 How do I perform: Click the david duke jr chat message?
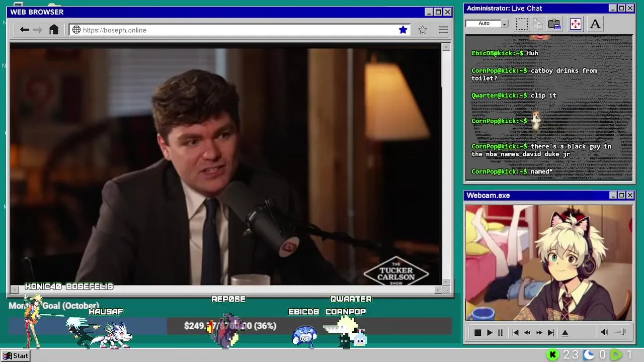pos(541,150)
